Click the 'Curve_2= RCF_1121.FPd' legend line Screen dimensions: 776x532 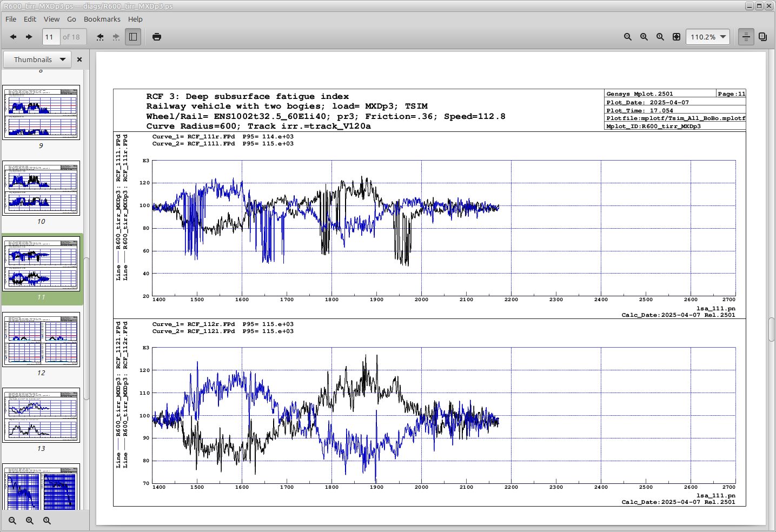click(x=223, y=331)
